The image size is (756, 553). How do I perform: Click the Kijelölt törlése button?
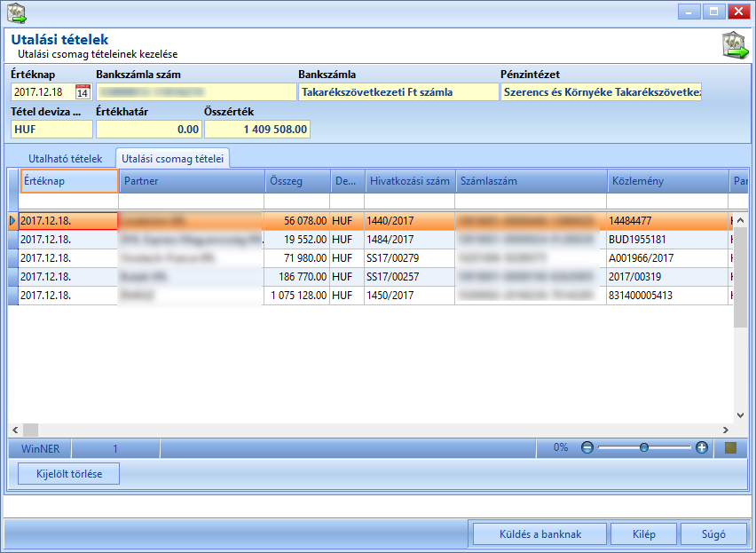click(x=69, y=474)
